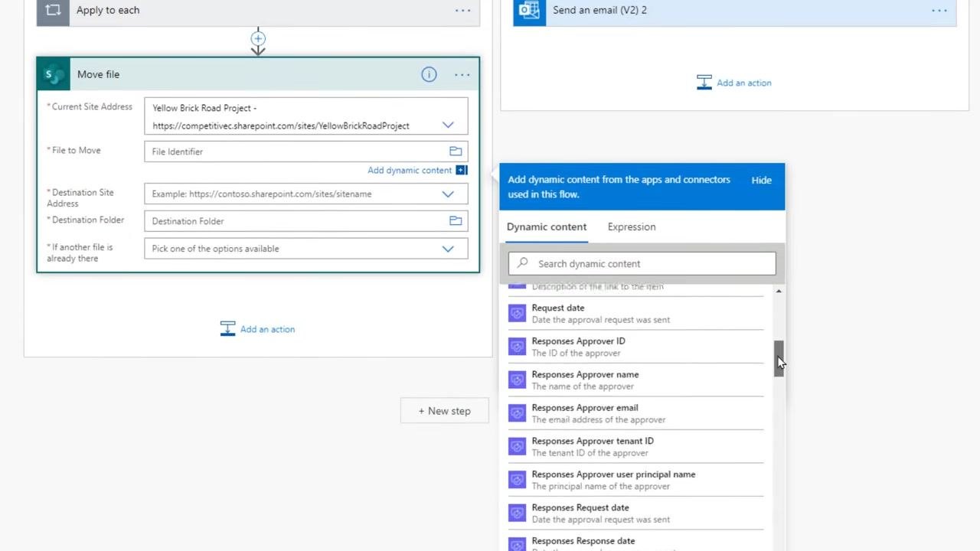Screen dimensions: 980x551
Task: Insert 'Responses Approver name' dynamic content
Action: pos(635,380)
